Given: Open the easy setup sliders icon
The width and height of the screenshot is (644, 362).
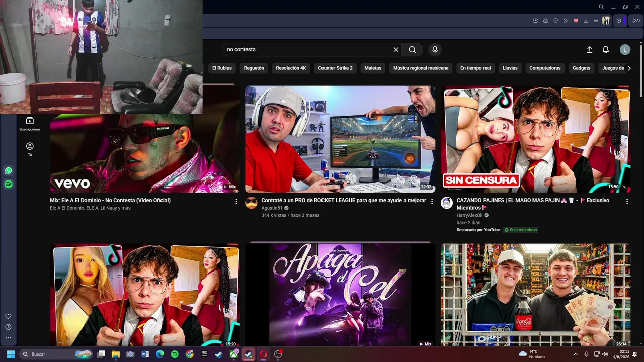Looking at the screenshot, I should tap(596, 21).
